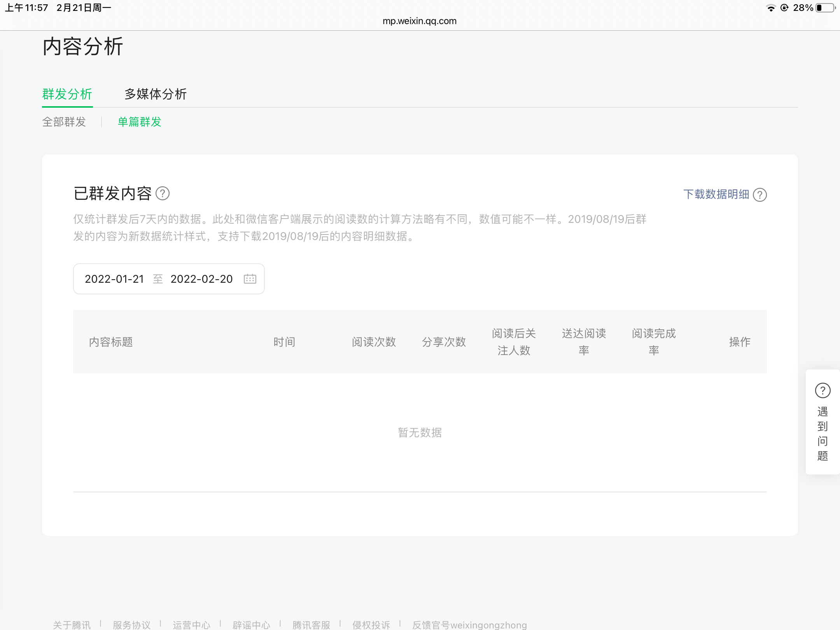Switch to 全部群发 sub-tab
The image size is (840, 630).
click(x=64, y=122)
